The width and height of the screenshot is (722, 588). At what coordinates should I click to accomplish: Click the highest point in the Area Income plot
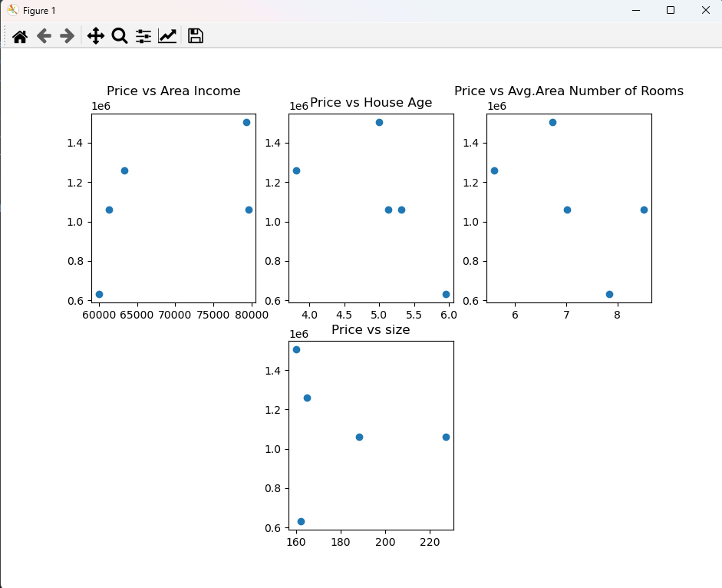(246, 123)
